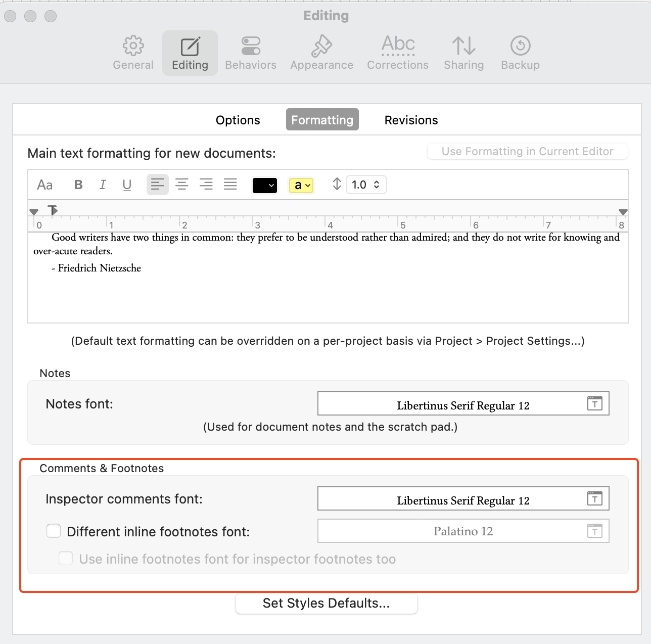Open the Aa fonts panel button
This screenshot has width=651, height=644.
pyautogui.click(x=45, y=185)
